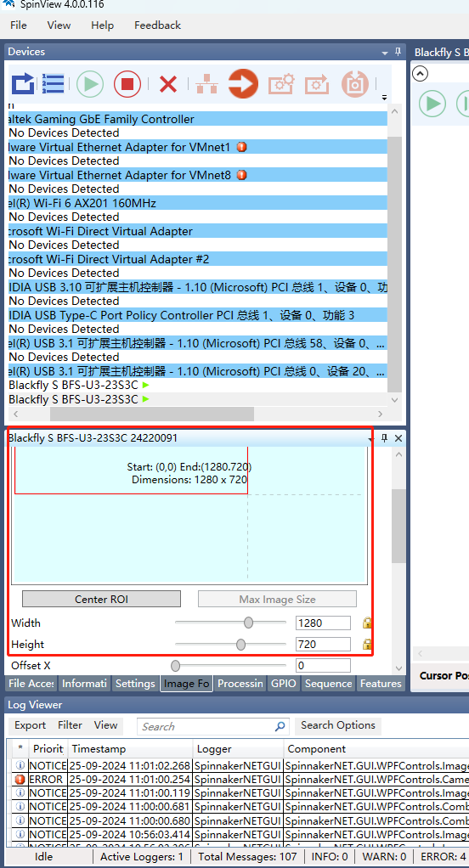Click the orange circle arrow icon
Viewport: 469px width, 868px height.
pos(243,83)
